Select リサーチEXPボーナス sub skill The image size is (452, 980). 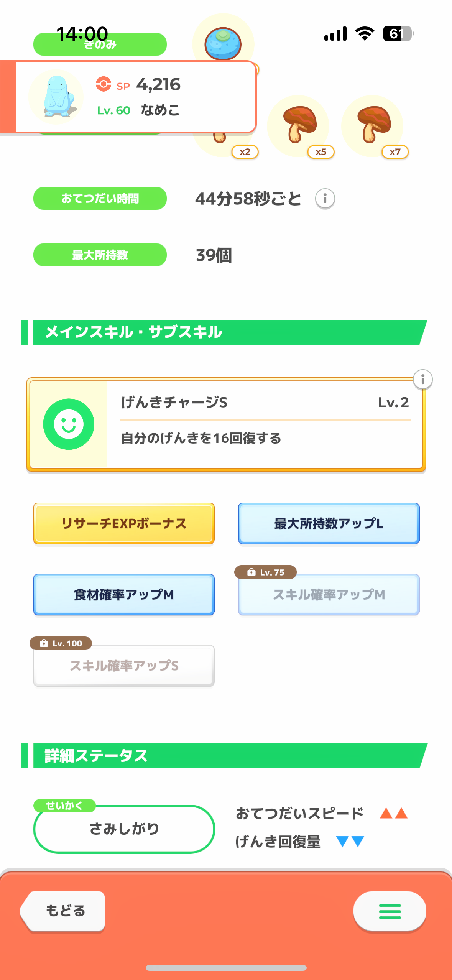[x=124, y=523]
